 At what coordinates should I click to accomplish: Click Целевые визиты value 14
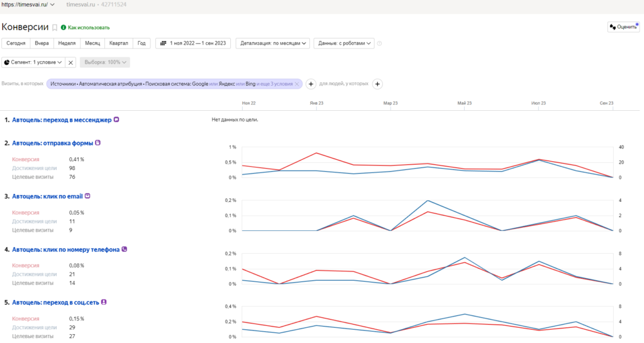pyautogui.click(x=72, y=283)
